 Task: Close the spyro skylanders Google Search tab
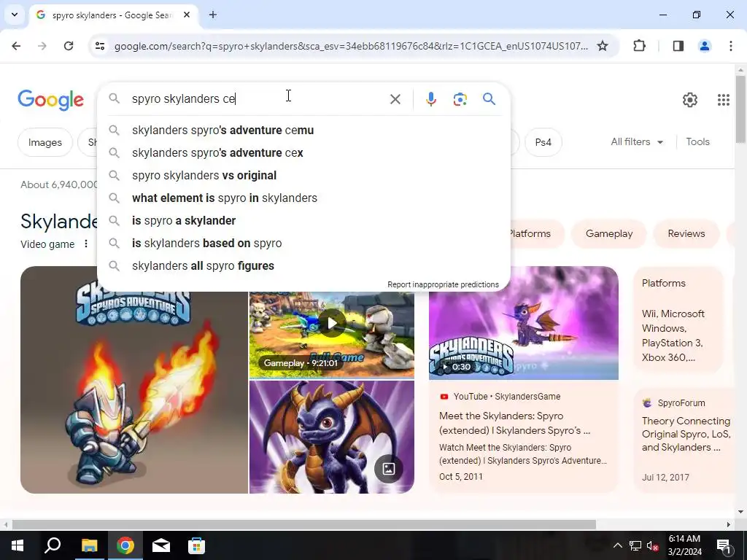coord(187,15)
